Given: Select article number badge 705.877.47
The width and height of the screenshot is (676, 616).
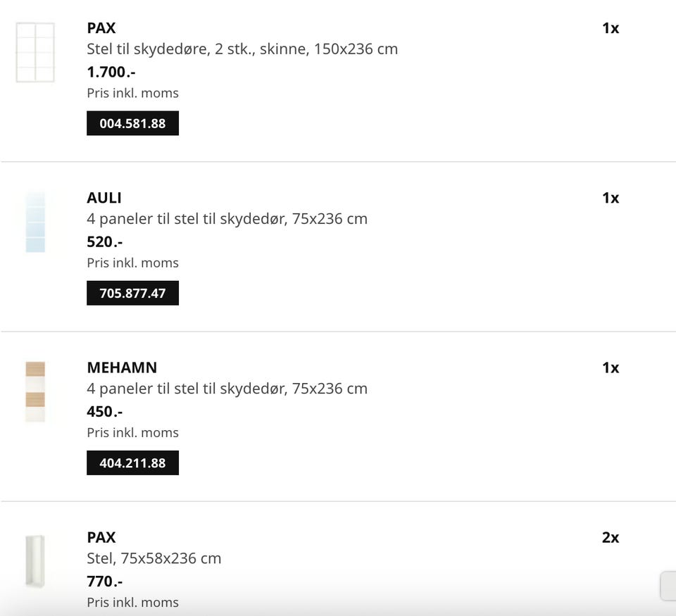Looking at the screenshot, I should 132,293.
